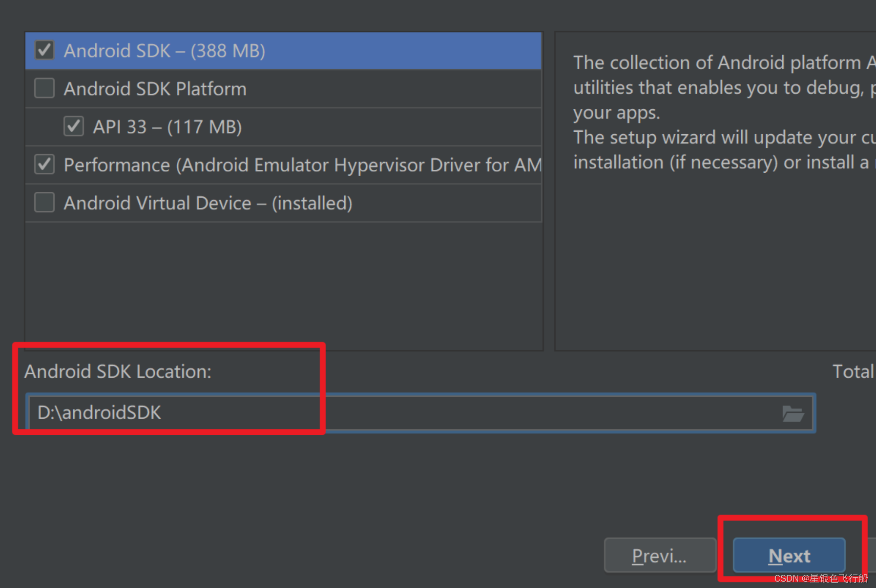
Task: Select the Performance Android Emulator Hypervisor label
Action: click(x=303, y=165)
